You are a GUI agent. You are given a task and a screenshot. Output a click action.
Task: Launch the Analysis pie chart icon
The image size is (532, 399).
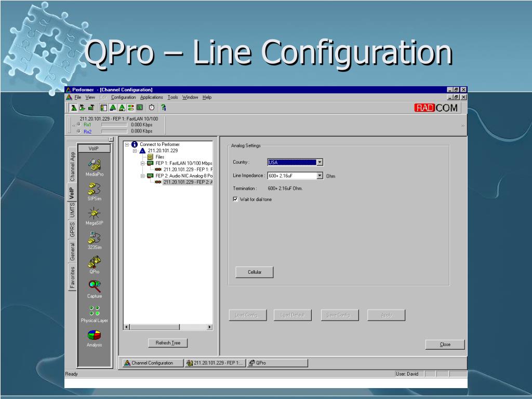[95, 335]
